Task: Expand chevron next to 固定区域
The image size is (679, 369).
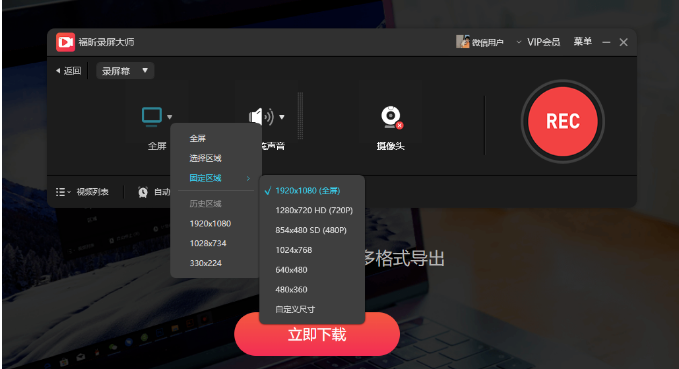Action: point(248,178)
